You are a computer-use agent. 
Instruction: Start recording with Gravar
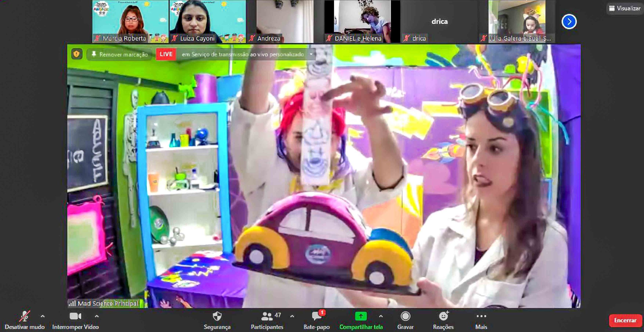coord(405,316)
